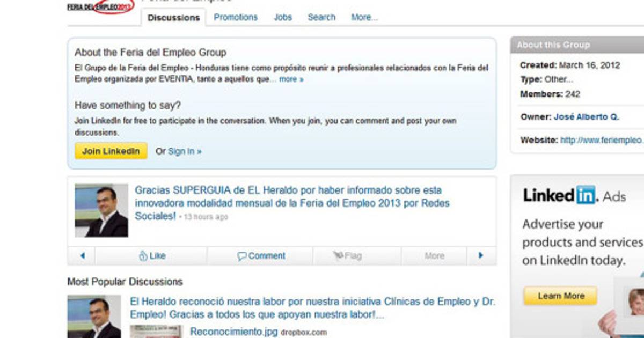Select the Search tab
The height and width of the screenshot is (338, 644).
pos(321,17)
